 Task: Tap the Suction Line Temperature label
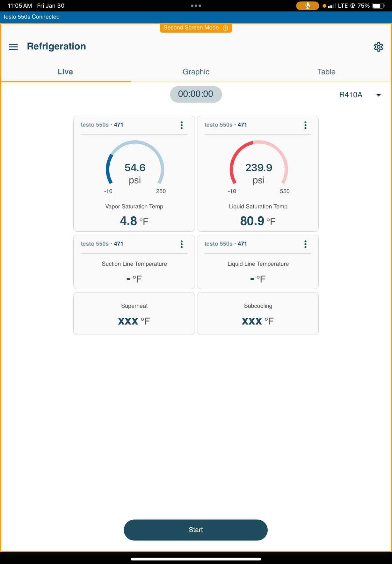(134, 264)
